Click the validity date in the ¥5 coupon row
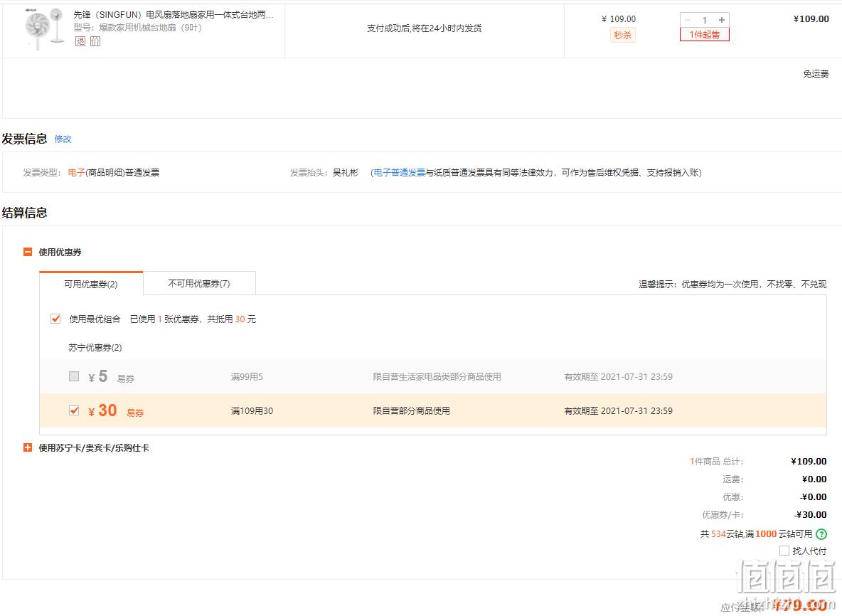The height and width of the screenshot is (616, 842). pos(618,376)
